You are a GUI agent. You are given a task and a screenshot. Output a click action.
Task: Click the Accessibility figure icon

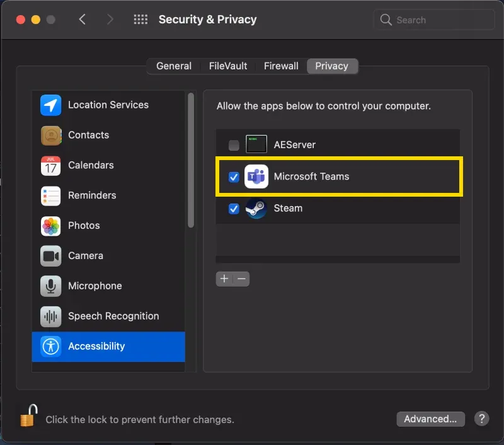pyautogui.click(x=51, y=347)
